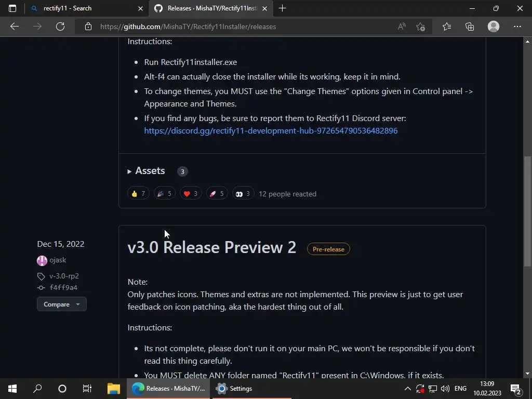Open Cortana from taskbar
532x399 pixels.
pos(62,389)
